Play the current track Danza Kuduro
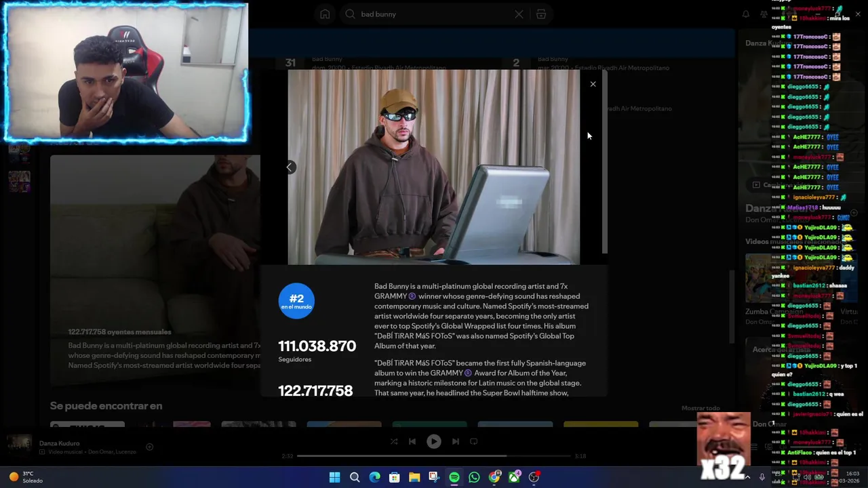Screen dimensions: 868x488 pyautogui.click(x=434, y=441)
